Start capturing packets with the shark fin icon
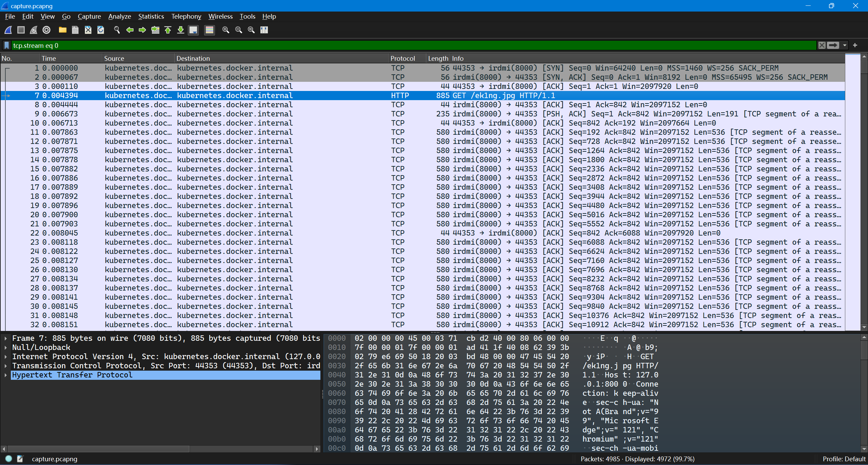 pyautogui.click(x=8, y=30)
